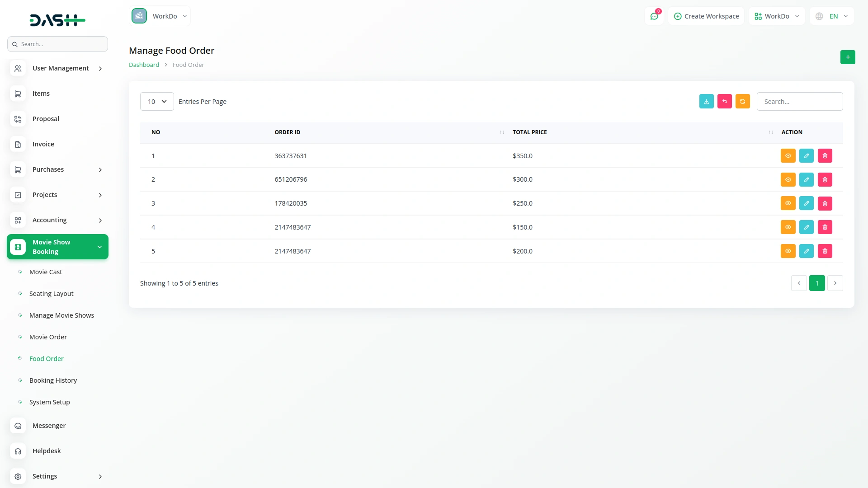Click the pink reset/undo icon near search

tap(725, 101)
